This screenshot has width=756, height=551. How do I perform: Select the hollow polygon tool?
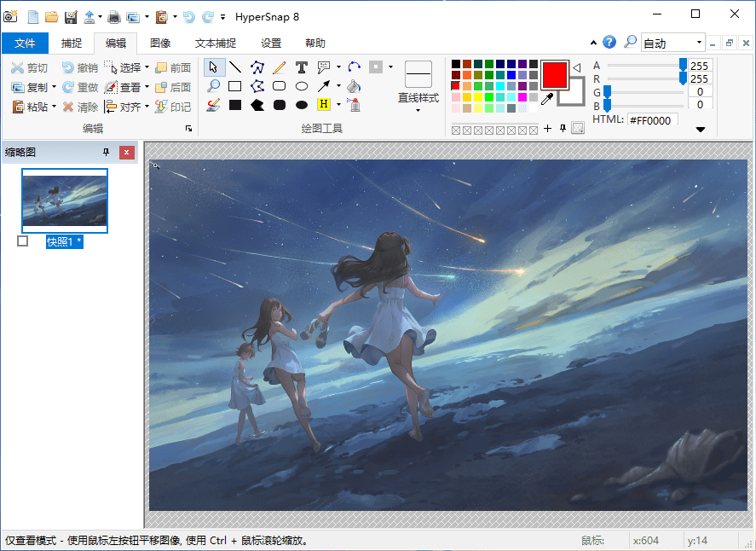pyautogui.click(x=257, y=86)
